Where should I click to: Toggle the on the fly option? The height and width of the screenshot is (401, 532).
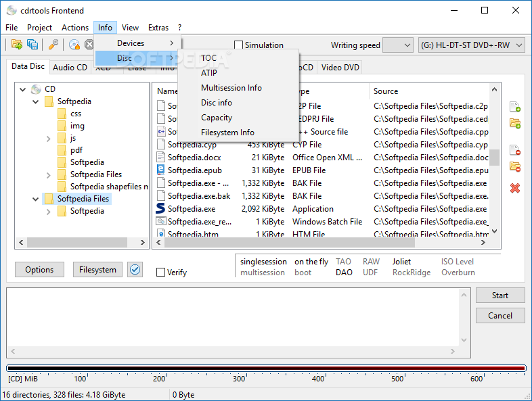[x=311, y=262]
